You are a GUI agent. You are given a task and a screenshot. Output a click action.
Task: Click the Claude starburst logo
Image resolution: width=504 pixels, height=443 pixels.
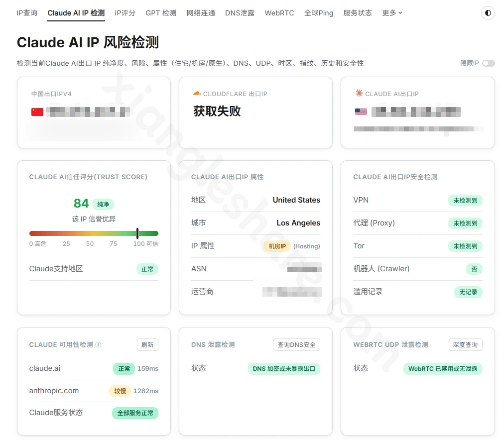tap(359, 94)
